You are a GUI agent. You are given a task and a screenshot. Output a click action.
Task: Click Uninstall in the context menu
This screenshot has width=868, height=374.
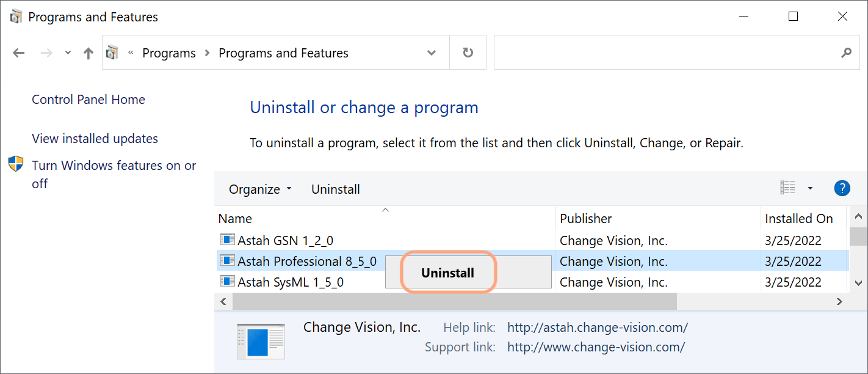tap(447, 273)
